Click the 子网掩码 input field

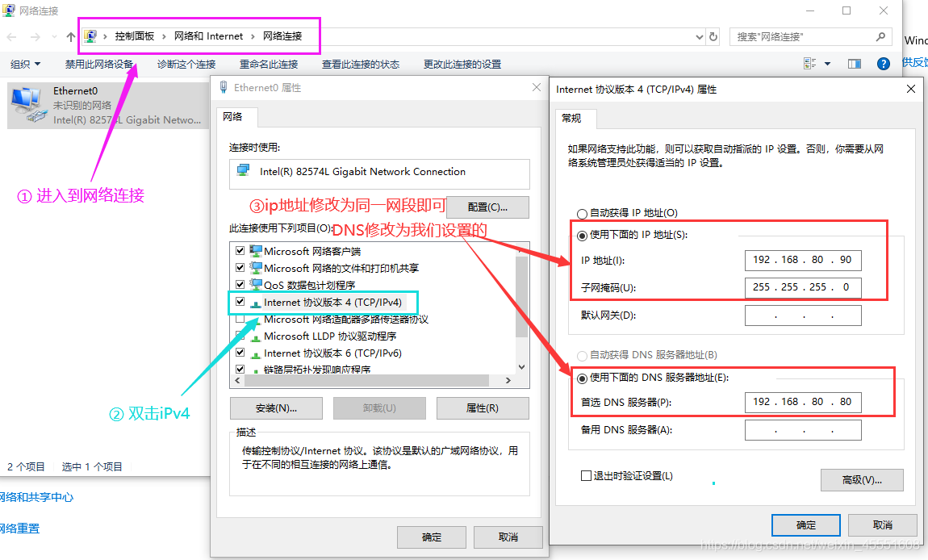pos(803,287)
